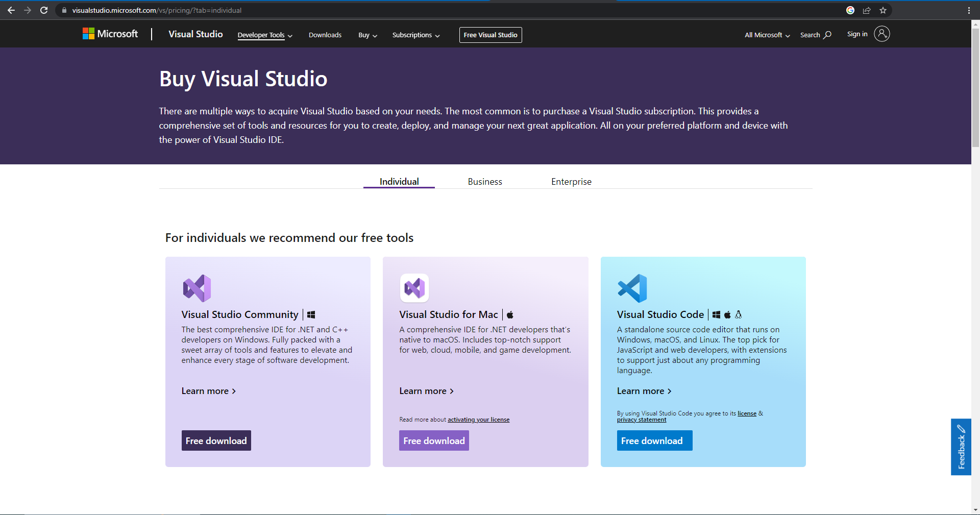Click the Visual Studio Code logo
Image resolution: width=980 pixels, height=515 pixels.
tap(632, 288)
